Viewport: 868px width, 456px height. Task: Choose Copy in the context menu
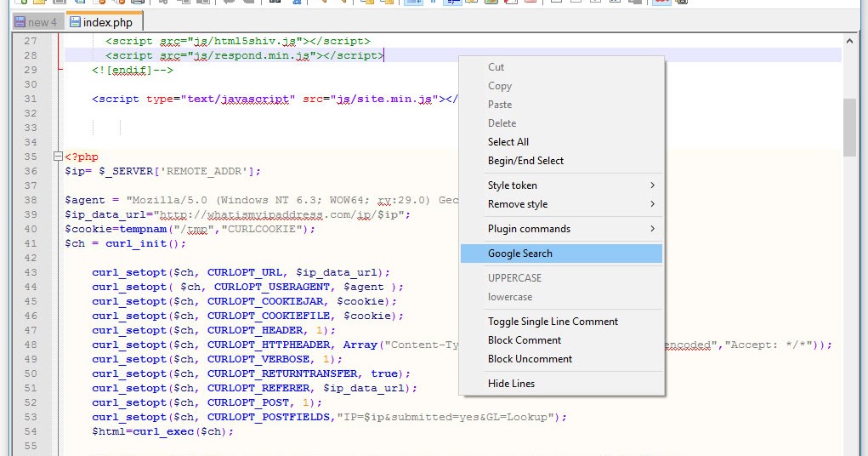click(561, 86)
